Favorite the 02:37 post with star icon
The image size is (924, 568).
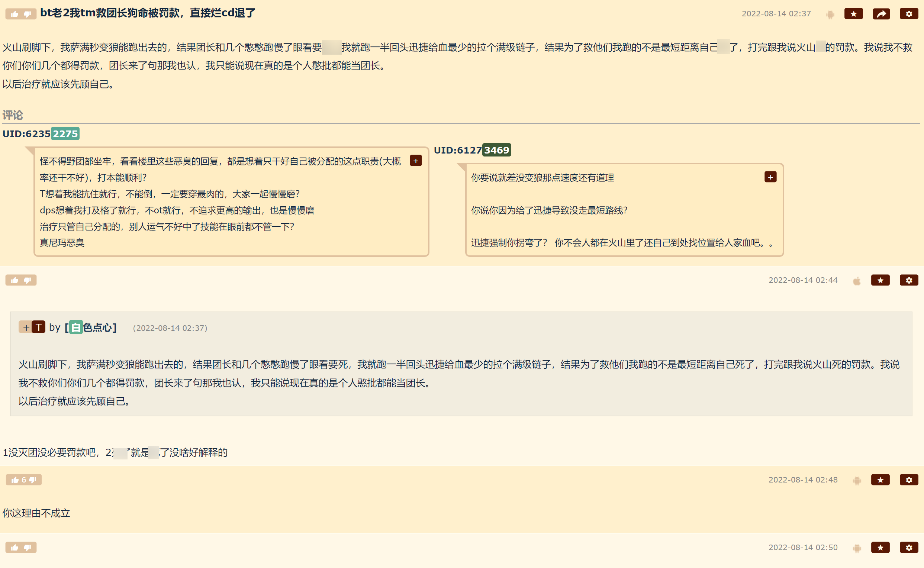tap(853, 14)
